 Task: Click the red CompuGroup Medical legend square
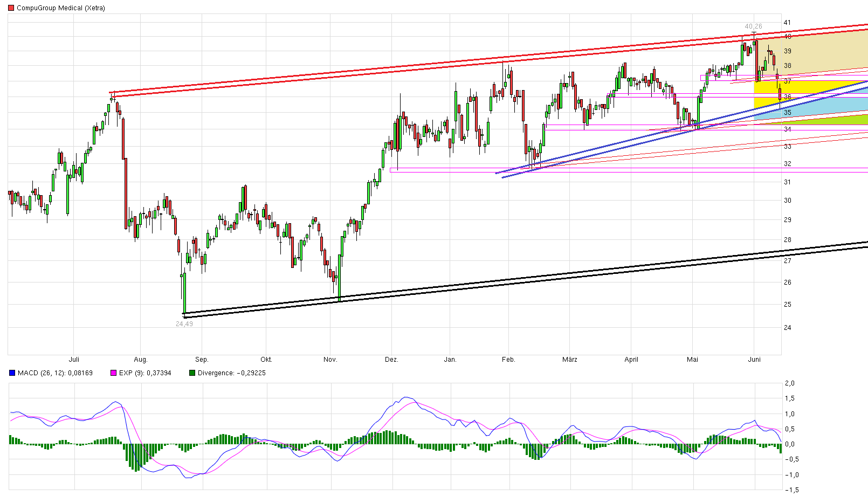point(11,8)
